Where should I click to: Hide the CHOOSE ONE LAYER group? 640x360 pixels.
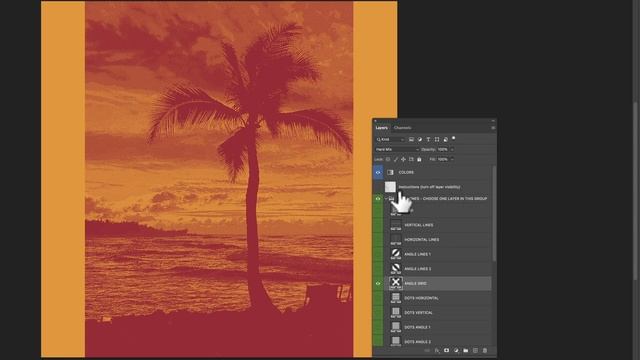coord(378,199)
